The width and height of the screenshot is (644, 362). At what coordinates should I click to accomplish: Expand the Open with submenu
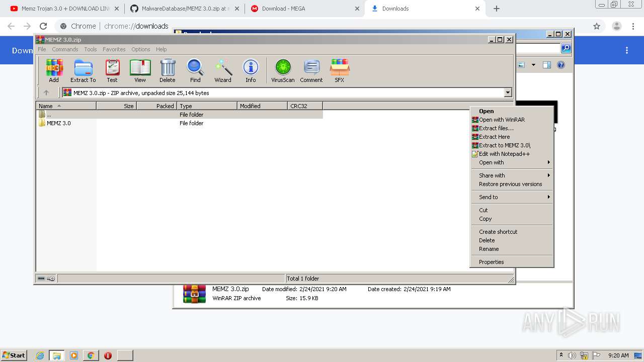point(512,162)
